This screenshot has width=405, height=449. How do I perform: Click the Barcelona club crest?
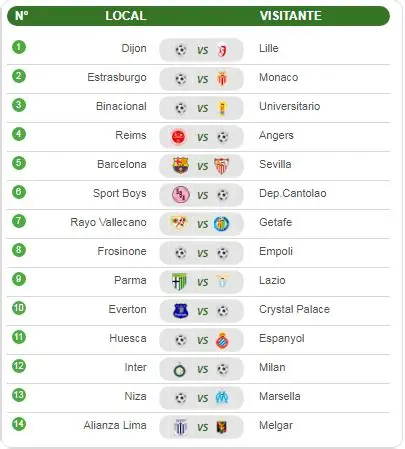[x=180, y=166]
